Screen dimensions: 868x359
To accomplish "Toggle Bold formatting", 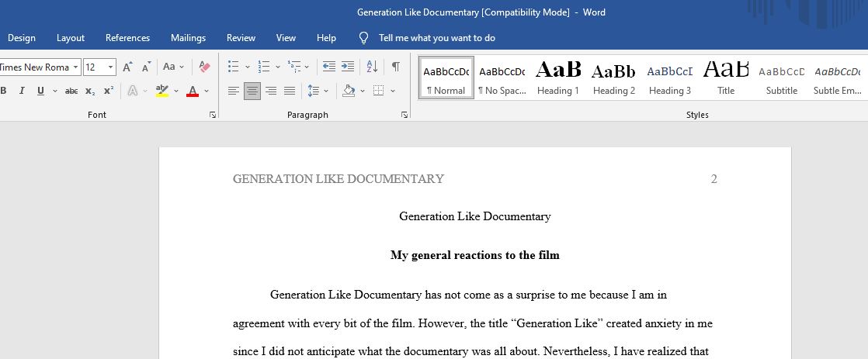I will [x=4, y=91].
